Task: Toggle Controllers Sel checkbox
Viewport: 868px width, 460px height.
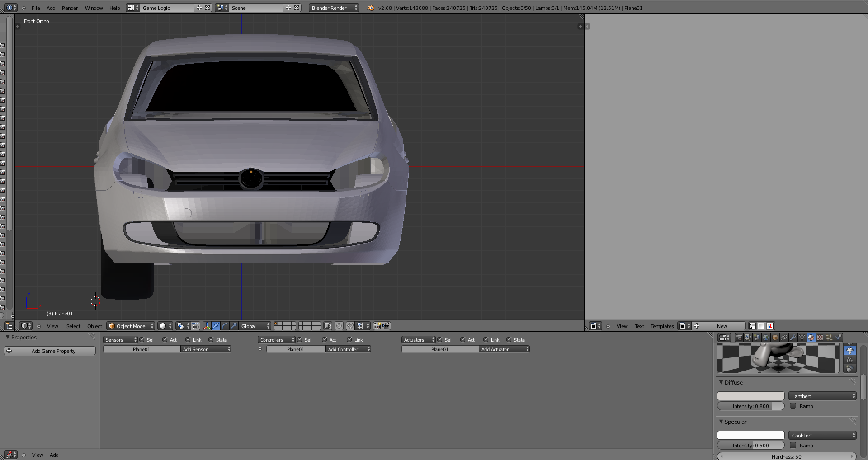Action: click(x=300, y=339)
